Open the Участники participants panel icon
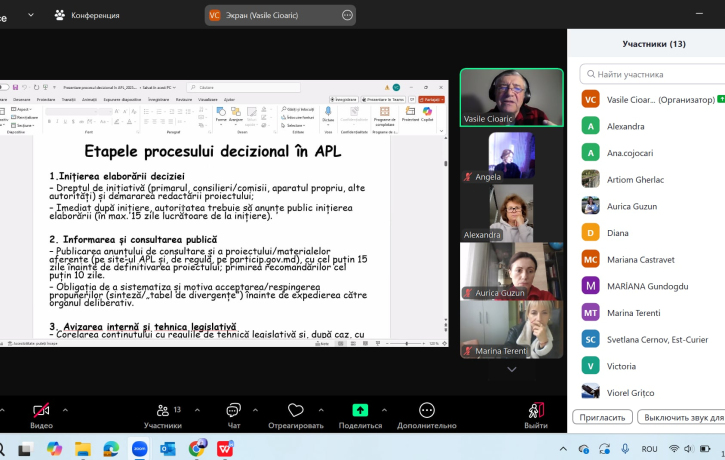The image size is (725, 460). click(x=162, y=410)
